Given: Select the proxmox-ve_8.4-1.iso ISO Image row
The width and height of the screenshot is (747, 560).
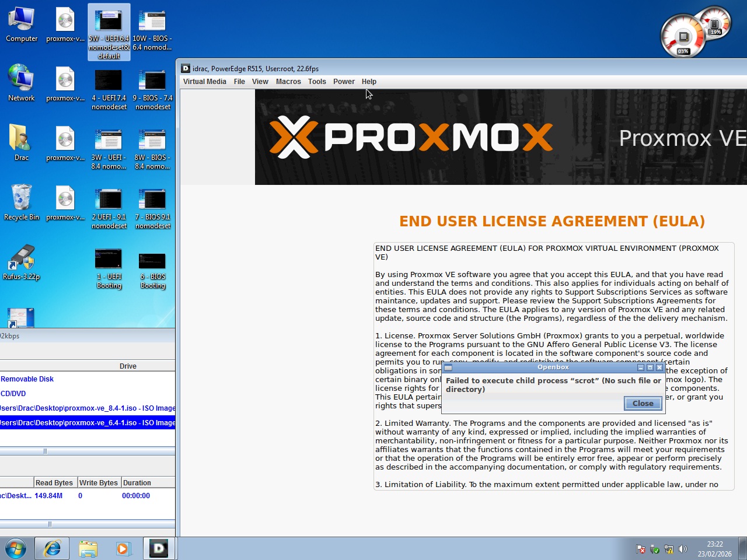Looking at the screenshot, I should point(88,408).
